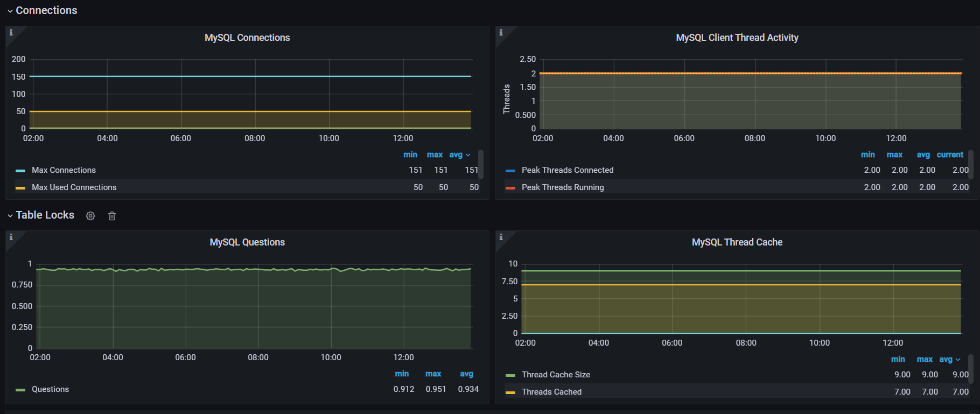Sort MySQL Connections legend by max
This screenshot has height=414, width=980.
pos(435,155)
